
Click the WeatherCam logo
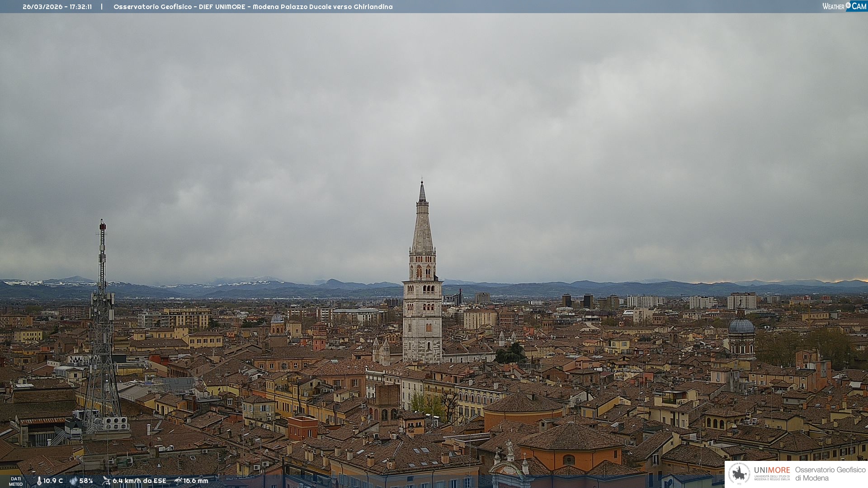[844, 6]
